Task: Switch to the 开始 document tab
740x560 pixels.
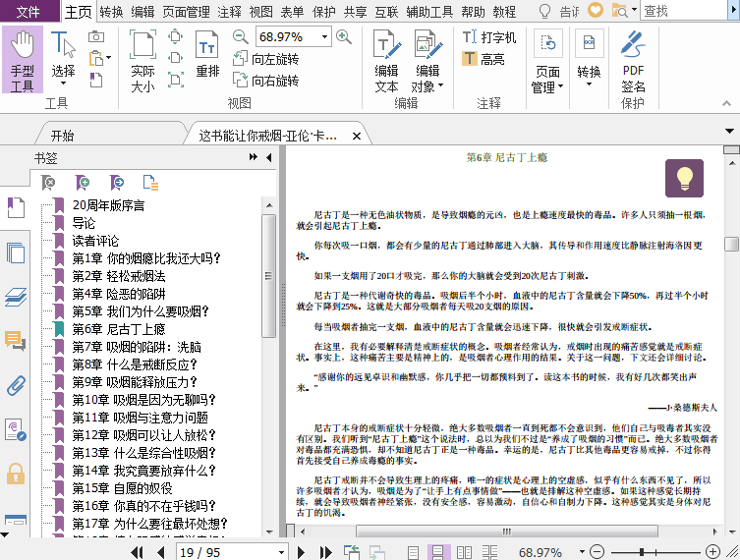Action: [x=62, y=136]
